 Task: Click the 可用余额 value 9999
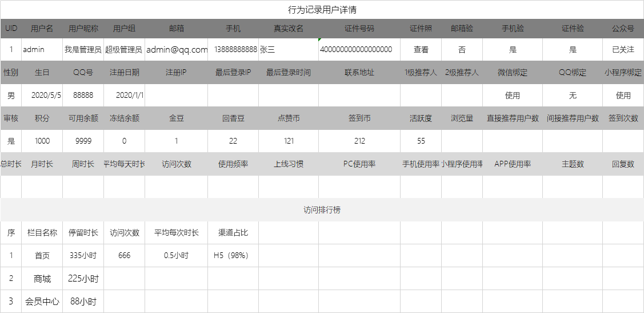click(x=83, y=141)
